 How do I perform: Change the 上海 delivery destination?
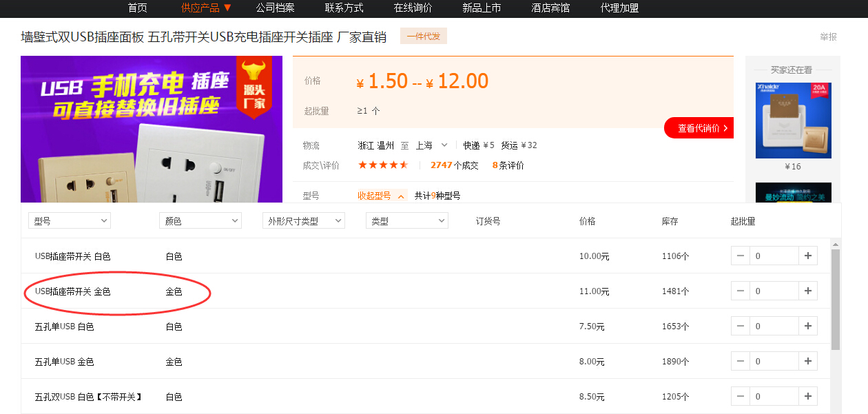(431, 145)
